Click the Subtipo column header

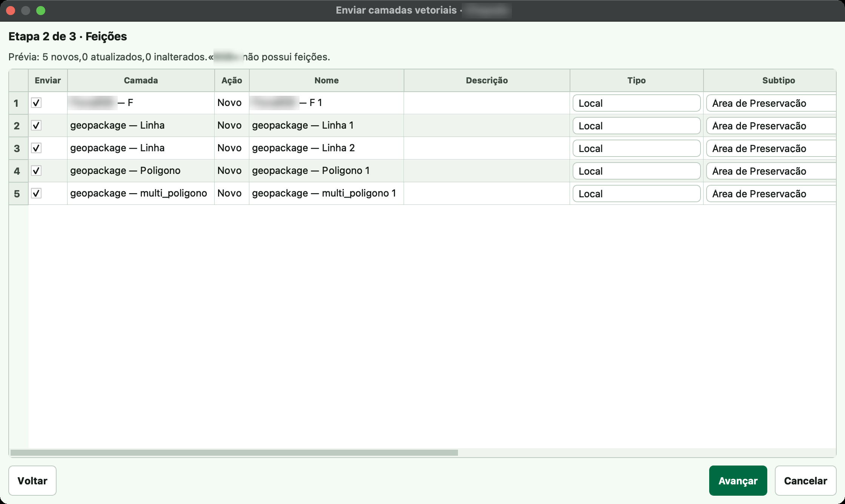point(770,80)
